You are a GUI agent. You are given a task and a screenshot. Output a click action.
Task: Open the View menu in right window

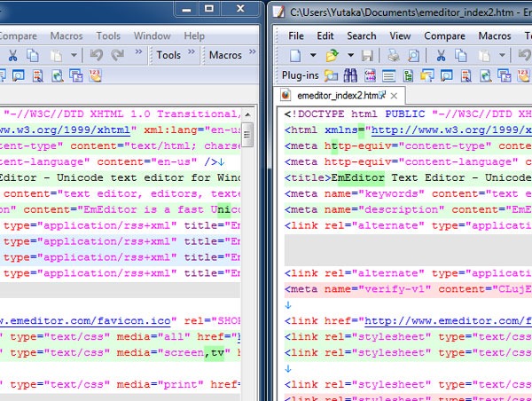click(400, 36)
